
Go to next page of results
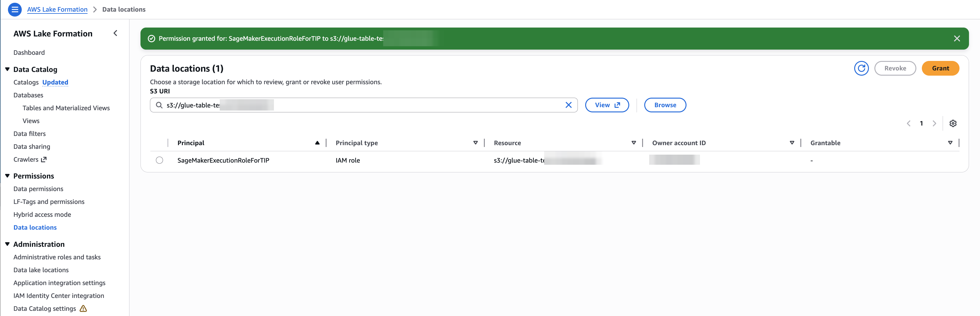(x=934, y=123)
